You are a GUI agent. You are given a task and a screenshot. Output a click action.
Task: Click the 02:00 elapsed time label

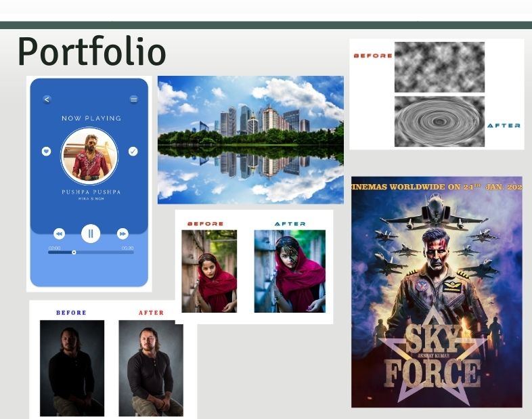coord(54,248)
